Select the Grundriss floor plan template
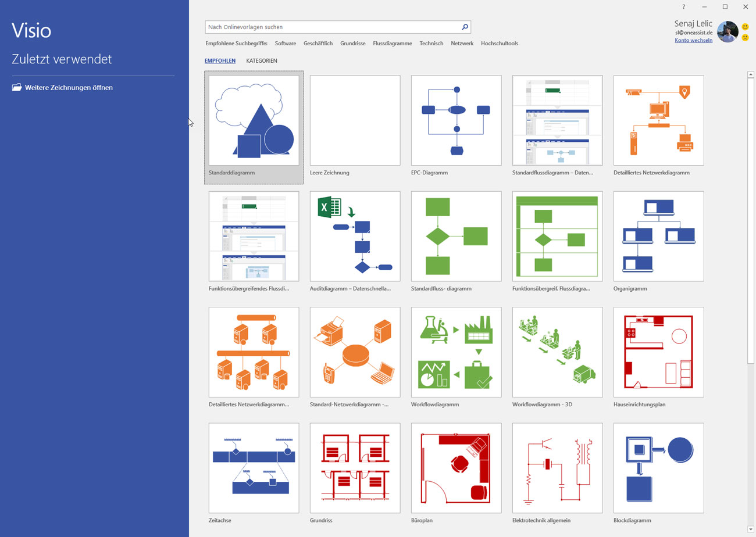The image size is (756, 537). click(x=355, y=468)
